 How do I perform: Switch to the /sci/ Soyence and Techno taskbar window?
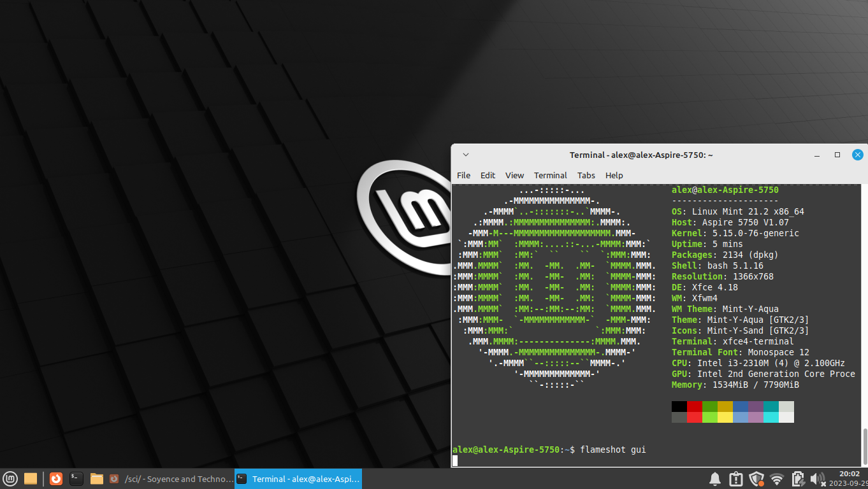click(x=171, y=479)
